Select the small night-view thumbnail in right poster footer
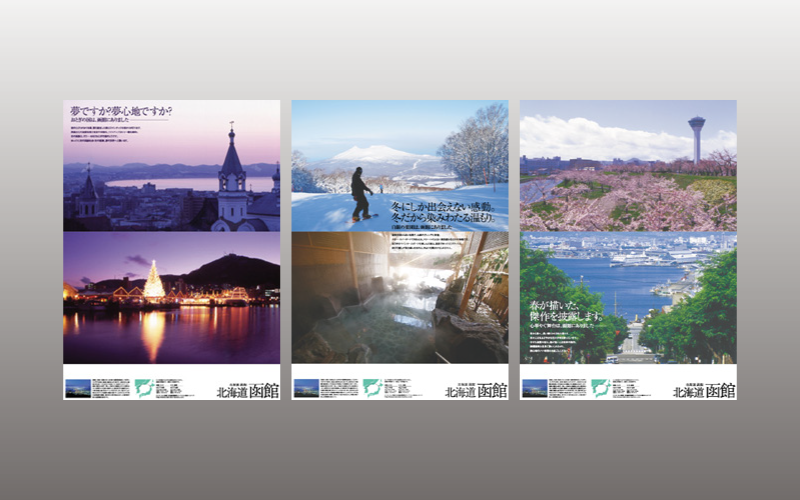 pos(535,388)
